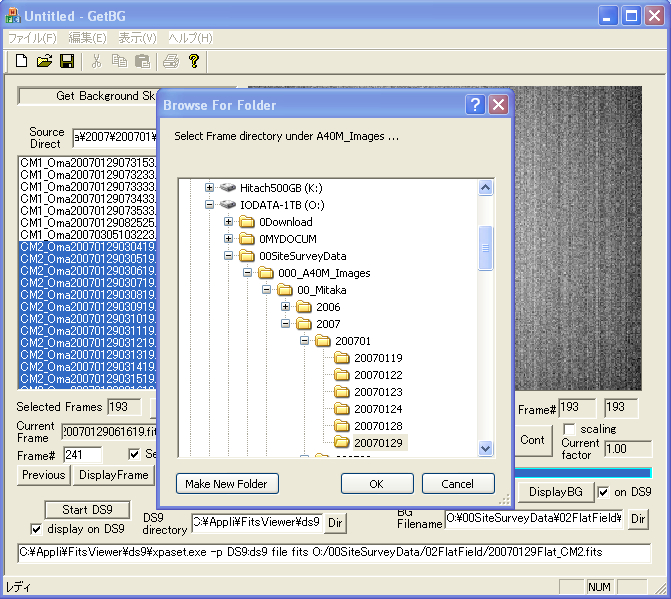Screen dimensions: 671x599
Task: Uncheck the on DS9 checkbox
Action: tap(603, 492)
